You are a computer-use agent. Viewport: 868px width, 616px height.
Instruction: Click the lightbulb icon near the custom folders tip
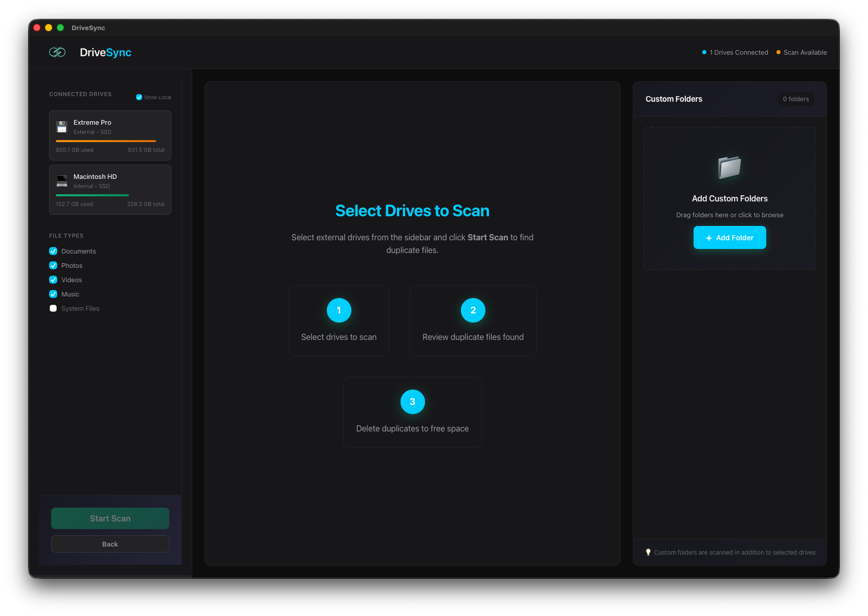[649, 552]
